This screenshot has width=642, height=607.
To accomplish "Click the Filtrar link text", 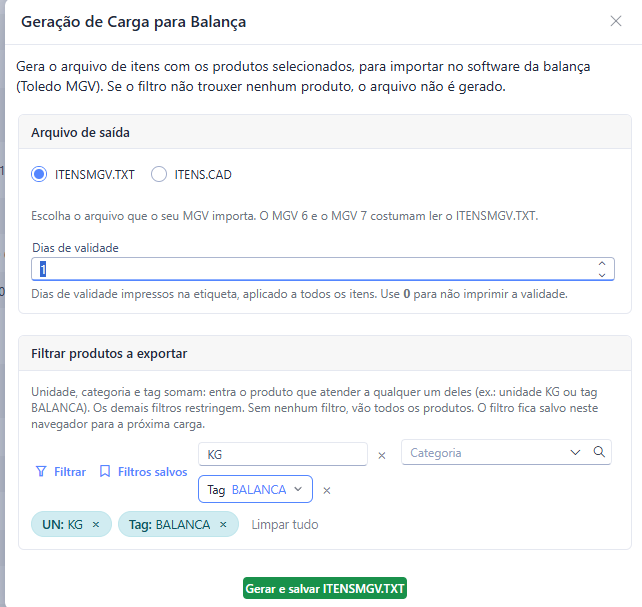I will 70,472.
